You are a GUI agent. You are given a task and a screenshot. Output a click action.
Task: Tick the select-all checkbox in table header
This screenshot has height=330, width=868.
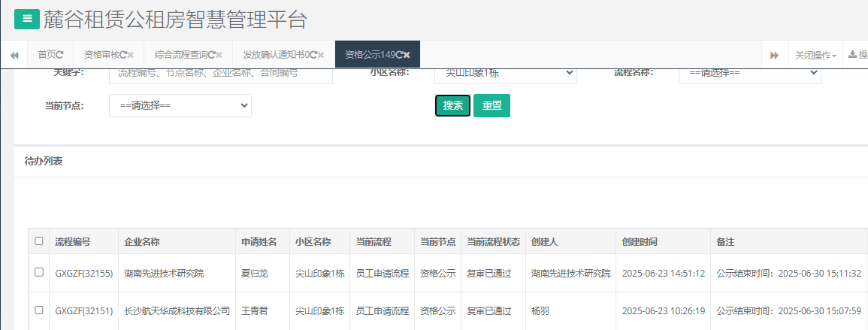39,241
